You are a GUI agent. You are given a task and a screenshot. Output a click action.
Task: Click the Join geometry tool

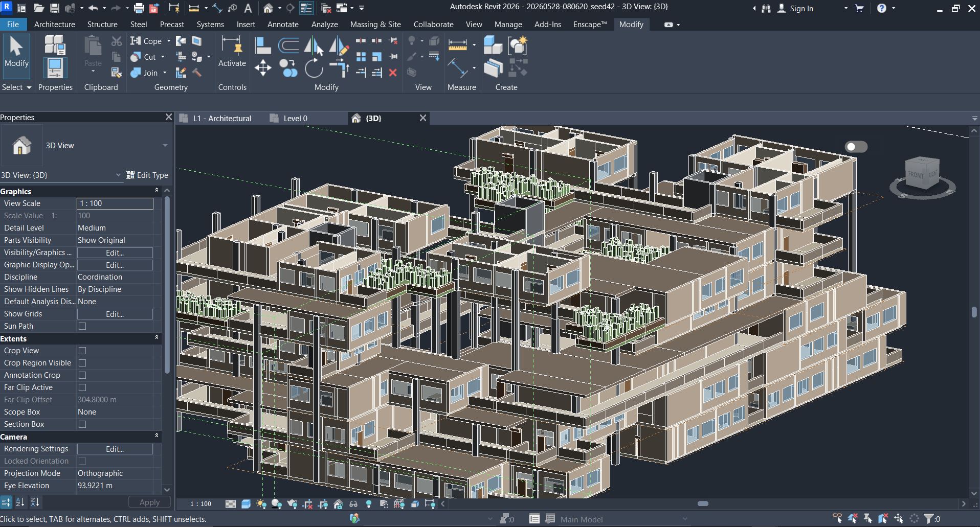click(144, 73)
